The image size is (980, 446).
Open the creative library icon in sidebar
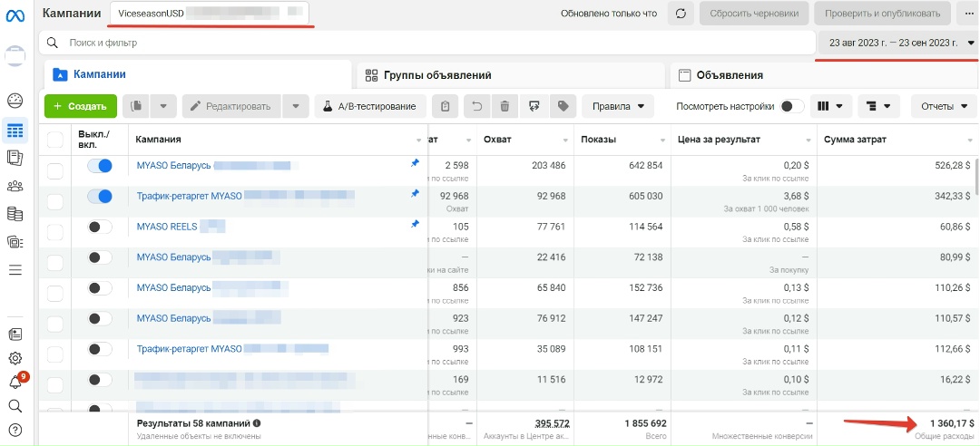click(15, 242)
